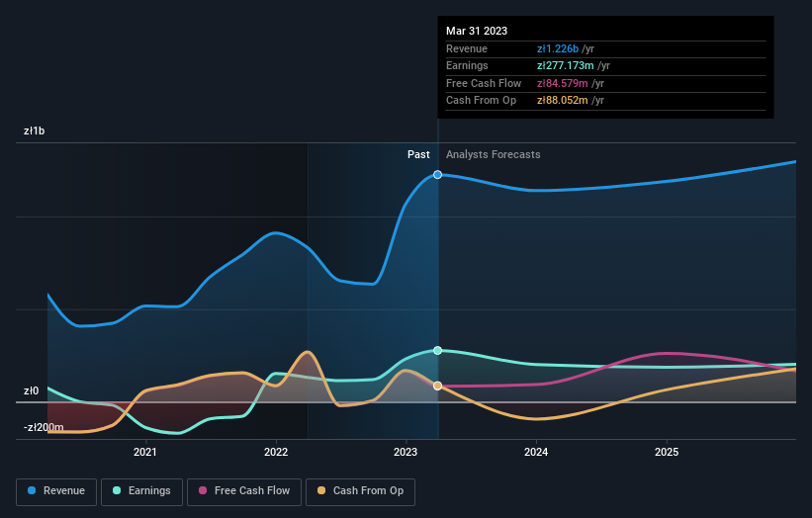Image resolution: width=812 pixels, height=518 pixels.
Task: Click the Analysts Forecasts label
Action: pos(493,155)
